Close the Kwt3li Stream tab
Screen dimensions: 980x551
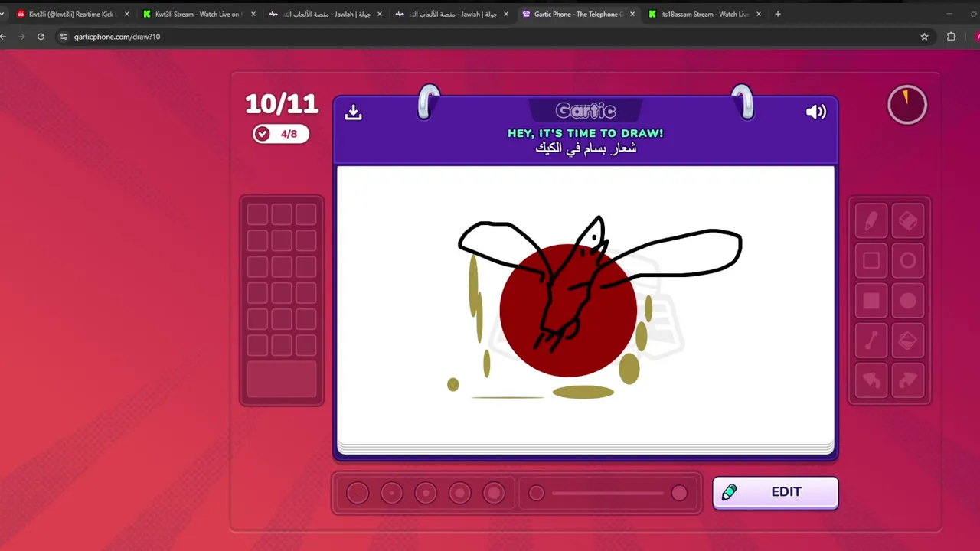[253, 14]
